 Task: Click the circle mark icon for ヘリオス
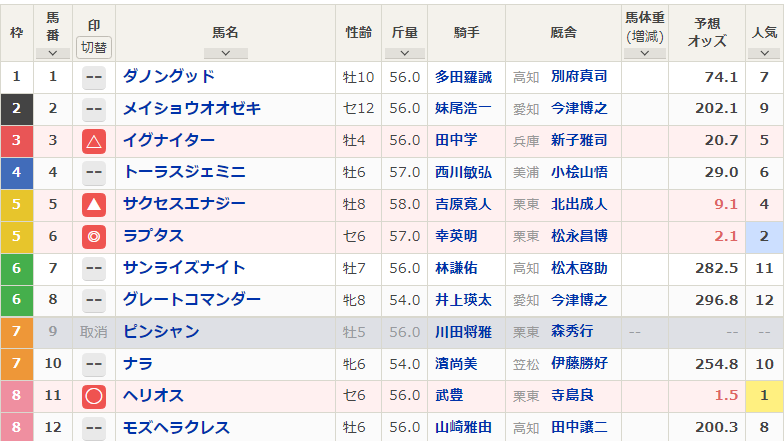[94, 396]
